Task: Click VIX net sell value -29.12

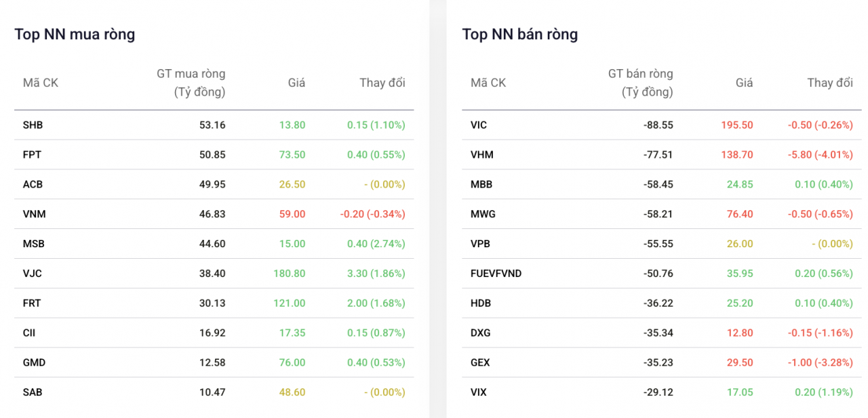Action: (x=658, y=392)
